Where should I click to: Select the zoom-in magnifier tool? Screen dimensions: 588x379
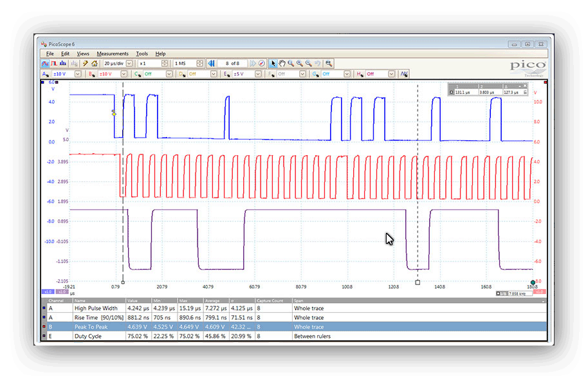299,63
